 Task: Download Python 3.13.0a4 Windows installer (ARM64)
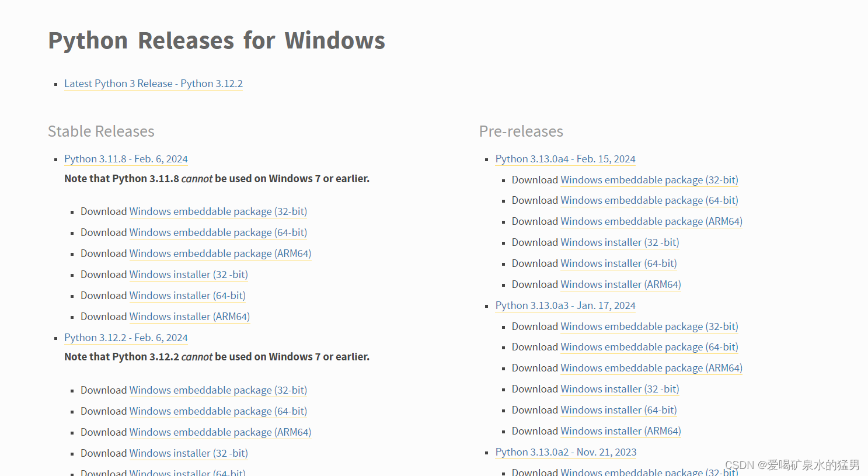point(621,284)
